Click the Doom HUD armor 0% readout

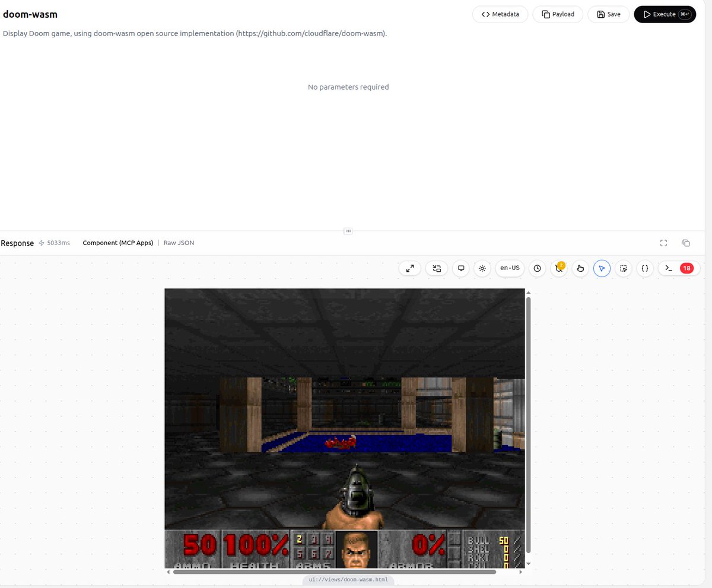[x=428, y=546]
